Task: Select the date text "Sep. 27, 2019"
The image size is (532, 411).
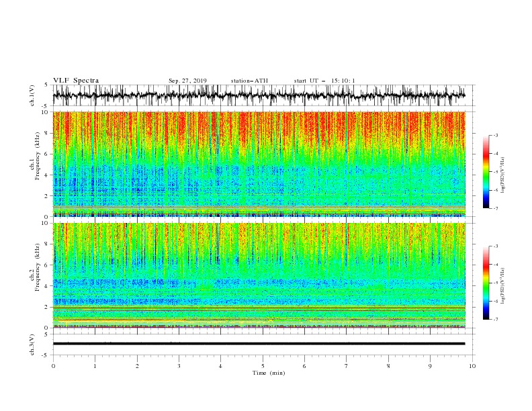Action: (187, 81)
